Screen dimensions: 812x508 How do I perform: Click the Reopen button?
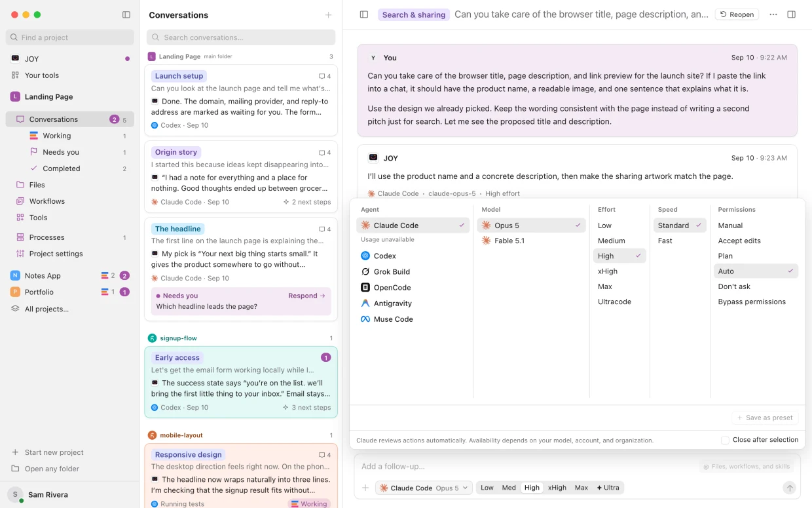(x=737, y=14)
